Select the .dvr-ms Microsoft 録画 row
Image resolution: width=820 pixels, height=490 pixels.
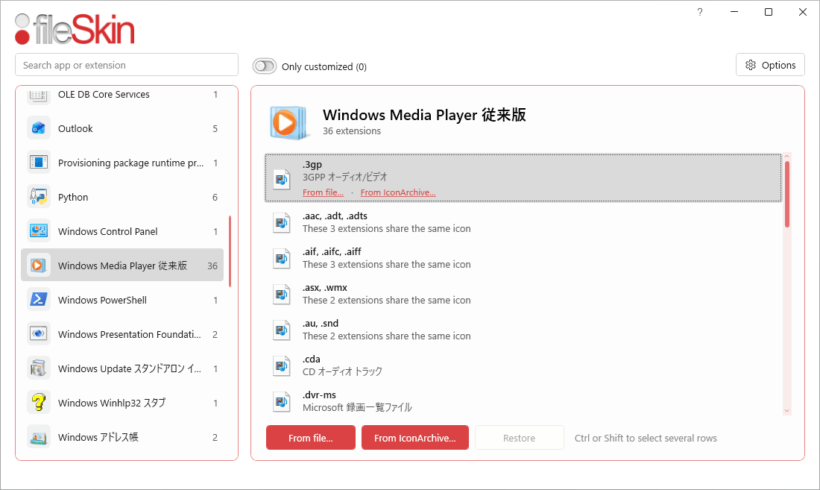tap(523, 401)
